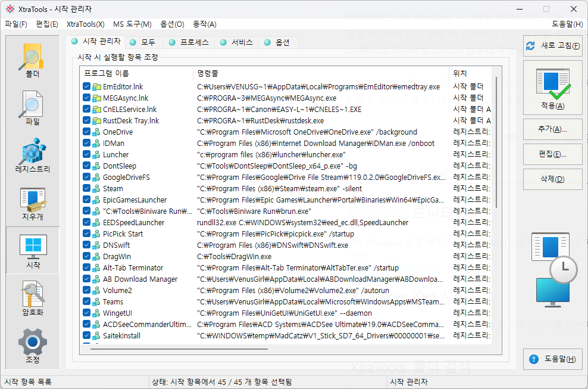This screenshot has width=588, height=389.
Task: Open the 파일 (File) search tool
Action: tap(33, 108)
